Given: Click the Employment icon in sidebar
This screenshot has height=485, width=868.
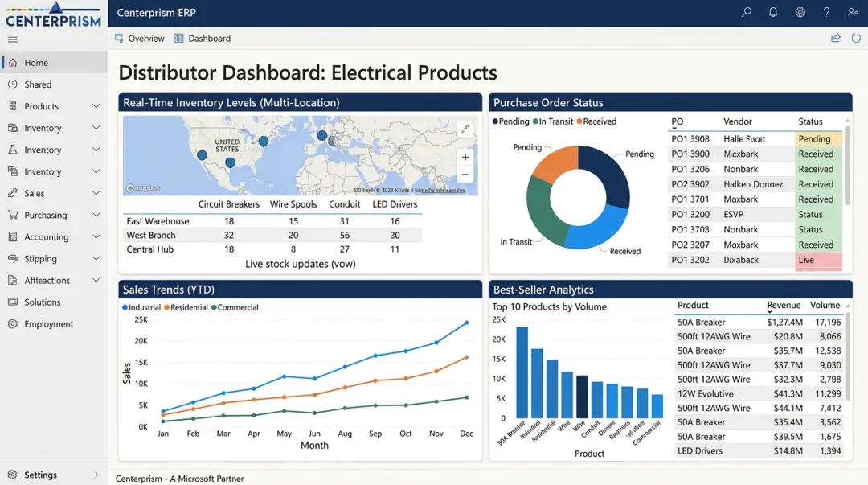Looking at the screenshot, I should (13, 323).
